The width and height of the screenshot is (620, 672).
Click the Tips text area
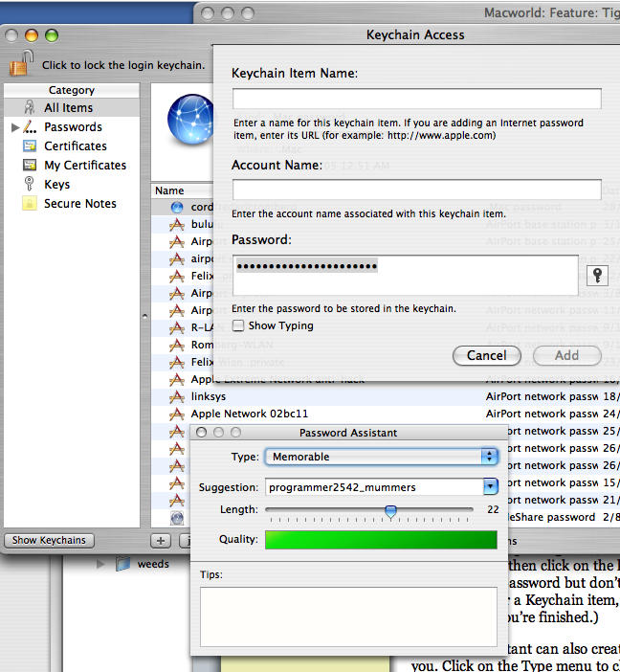pos(348,616)
